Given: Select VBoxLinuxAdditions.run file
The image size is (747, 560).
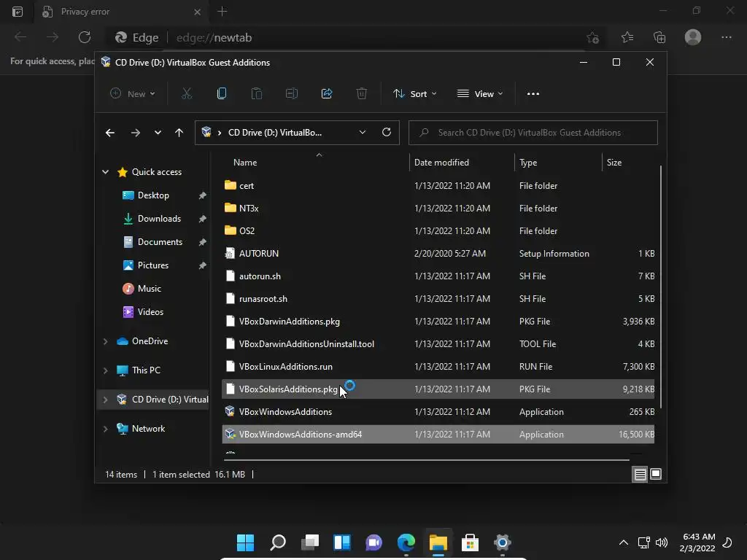Looking at the screenshot, I should pos(438,367).
